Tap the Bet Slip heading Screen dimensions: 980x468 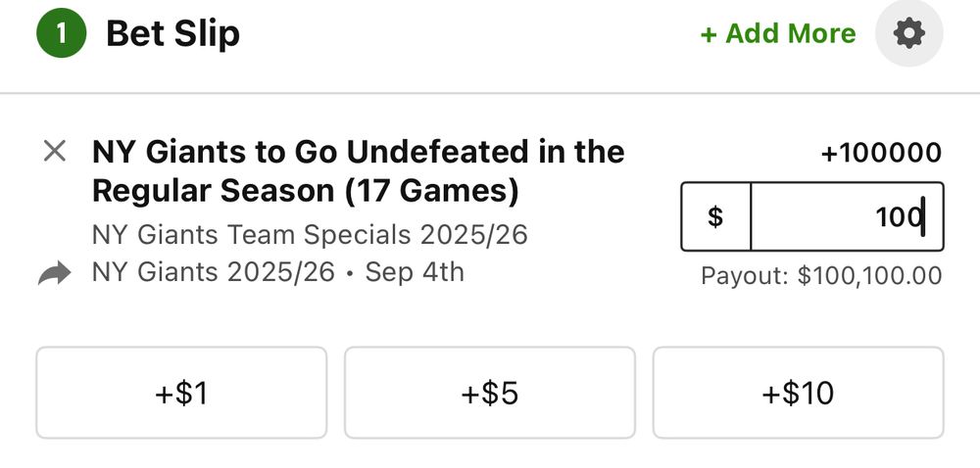173,33
